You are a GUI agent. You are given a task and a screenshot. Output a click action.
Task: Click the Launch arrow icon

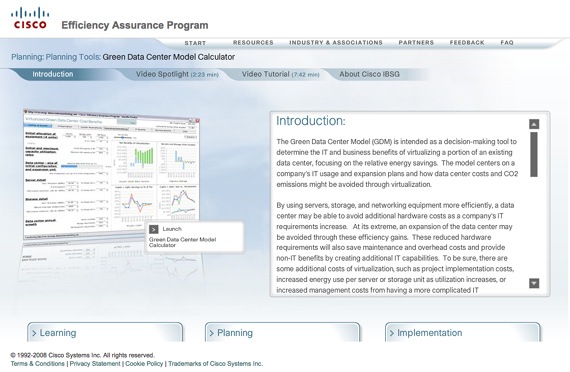(x=153, y=229)
